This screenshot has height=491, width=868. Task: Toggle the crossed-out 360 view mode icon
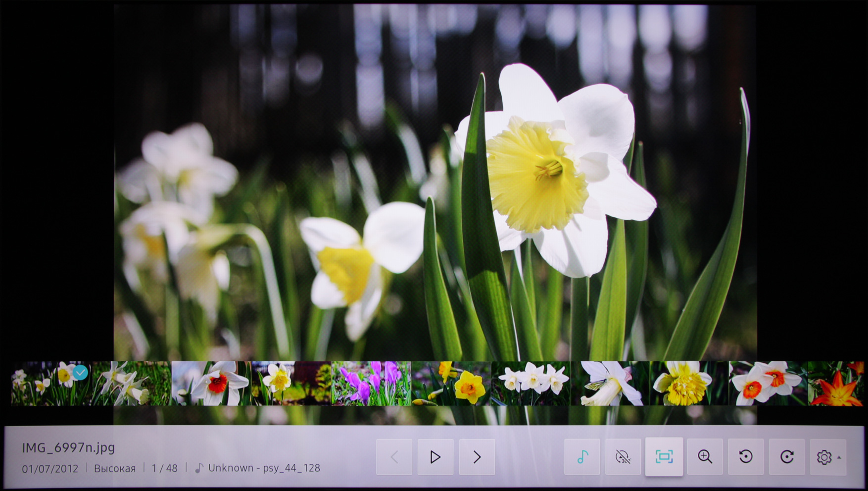pos(623,457)
